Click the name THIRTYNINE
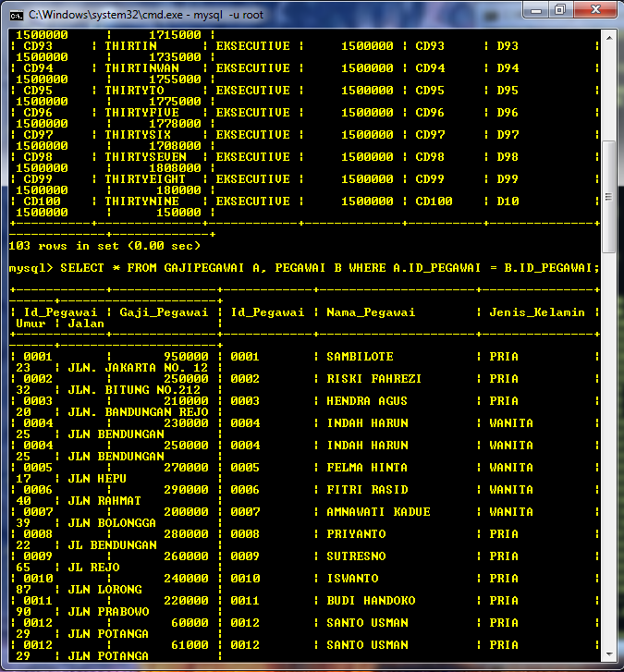Screen dimensions: 624x672 tap(141, 202)
